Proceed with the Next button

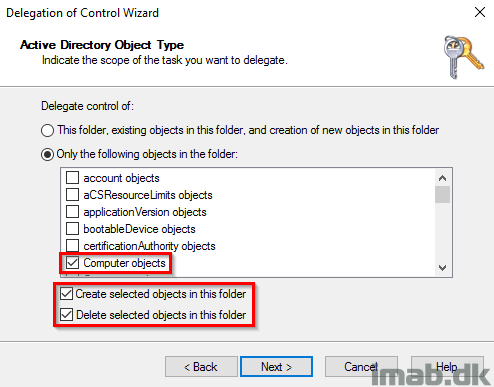276,367
